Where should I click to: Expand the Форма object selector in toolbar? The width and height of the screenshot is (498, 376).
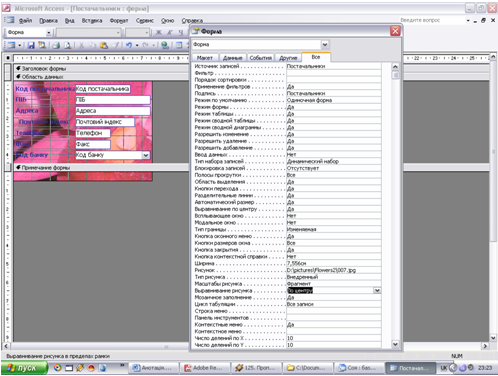coord(49,33)
